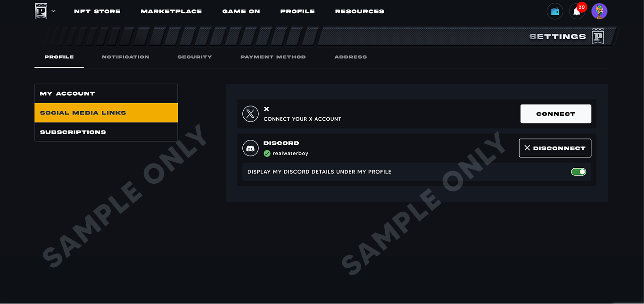Open the Marketplace menu

tap(171, 11)
